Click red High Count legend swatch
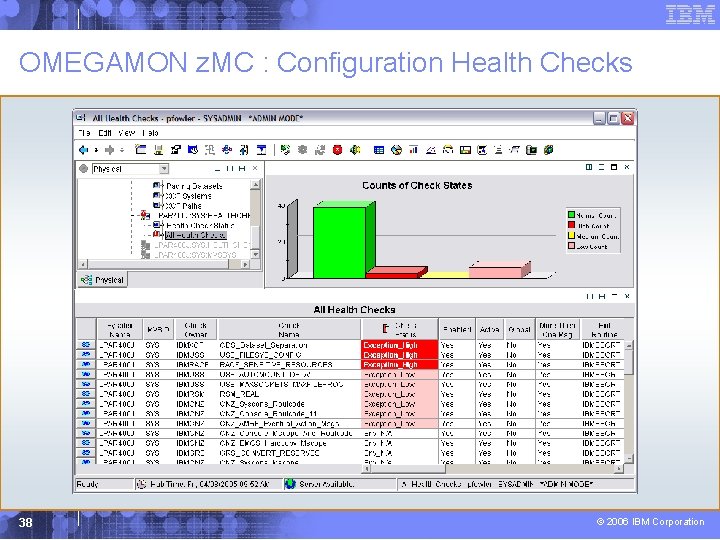 pyautogui.click(x=571, y=225)
